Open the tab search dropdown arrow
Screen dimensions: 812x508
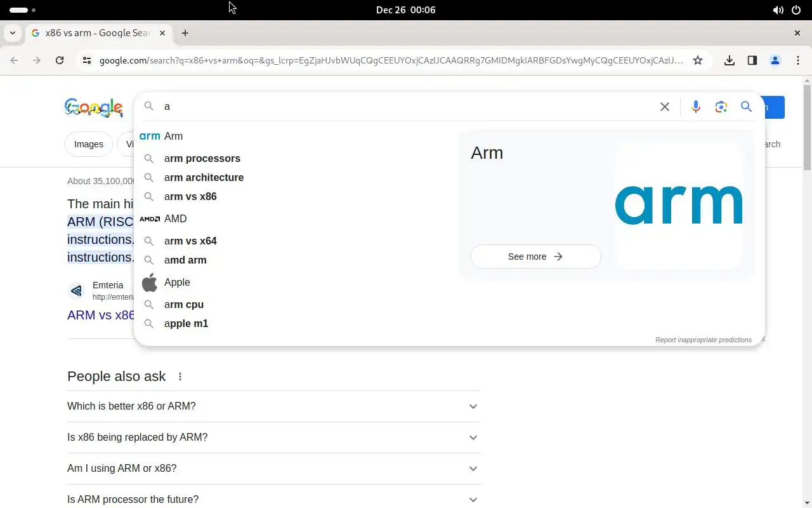point(13,33)
